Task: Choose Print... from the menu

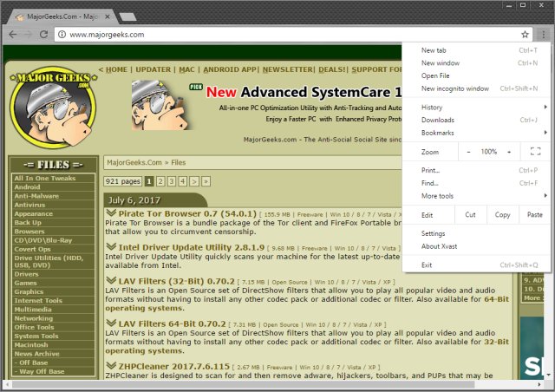Action: (x=476, y=170)
